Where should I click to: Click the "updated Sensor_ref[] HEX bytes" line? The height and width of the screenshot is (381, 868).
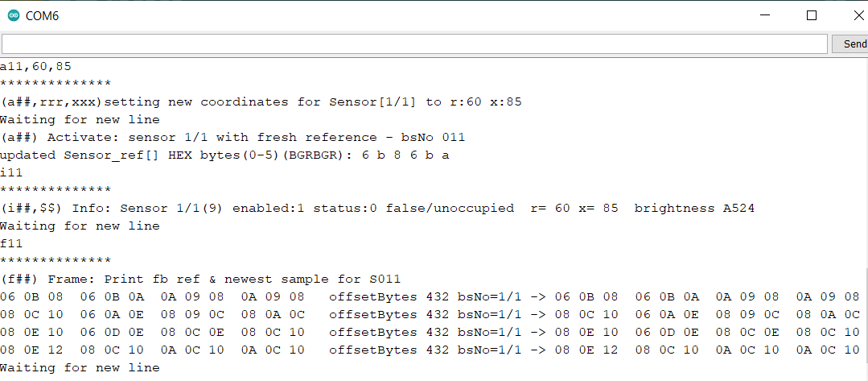224,155
